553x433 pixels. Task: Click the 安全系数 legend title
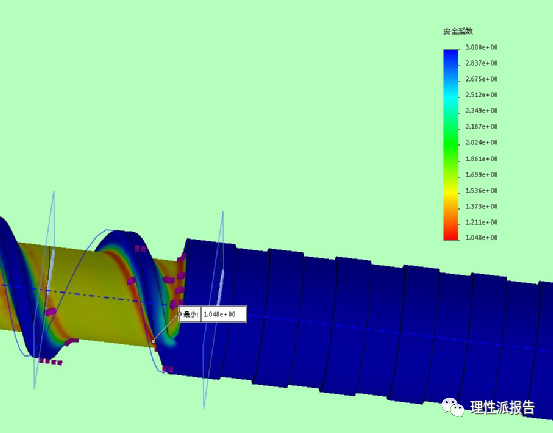pos(458,31)
